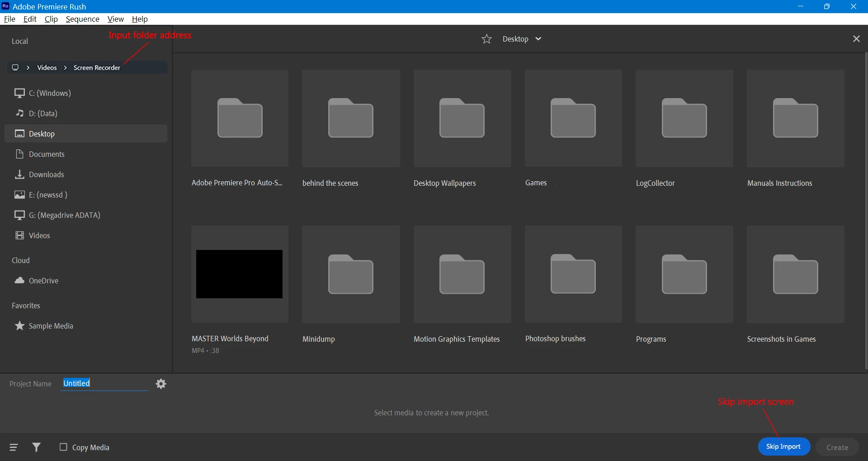This screenshot has width=868, height=461.
Task: Open project settings gear icon
Action: 161,384
